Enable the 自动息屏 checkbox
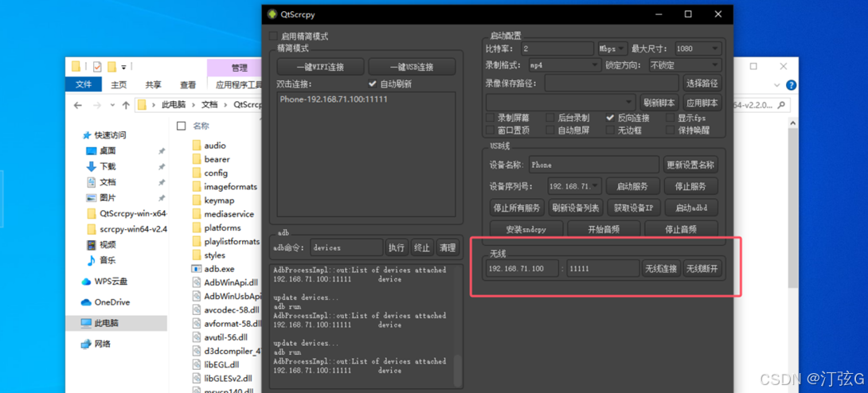Screen dimensions: 868x393 pyautogui.click(x=550, y=130)
